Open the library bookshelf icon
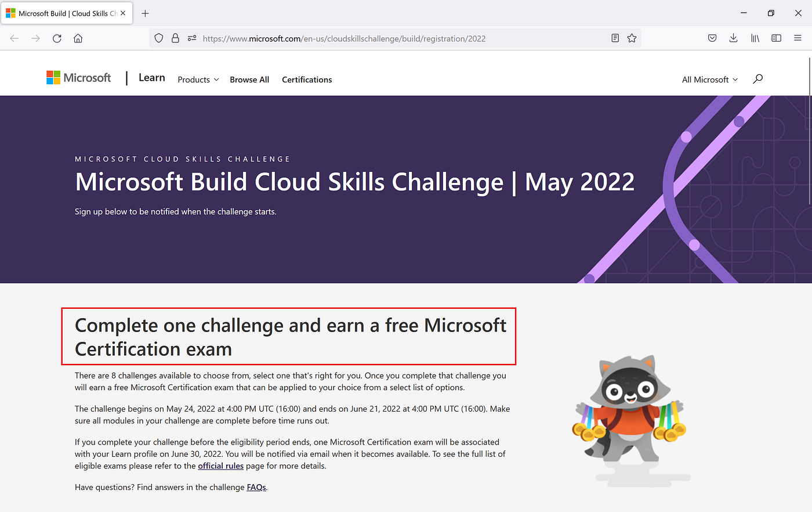Screen dimensions: 812x512 click(x=755, y=38)
